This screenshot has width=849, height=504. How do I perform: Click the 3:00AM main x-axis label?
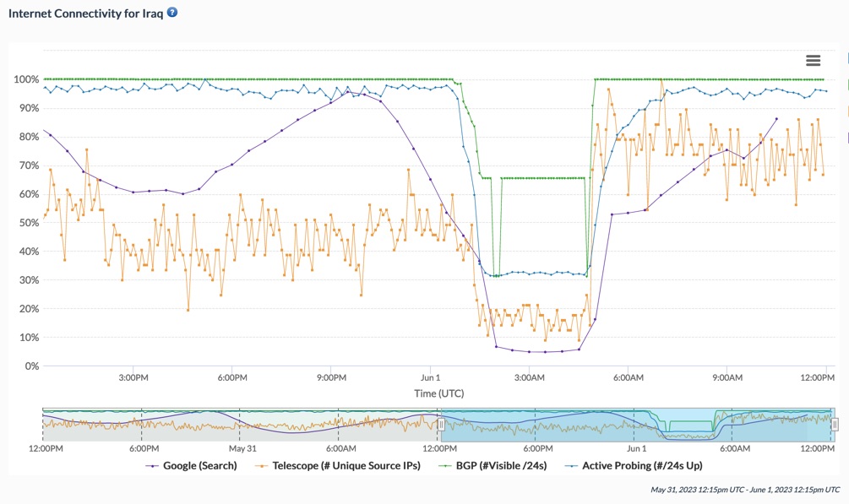530,377
